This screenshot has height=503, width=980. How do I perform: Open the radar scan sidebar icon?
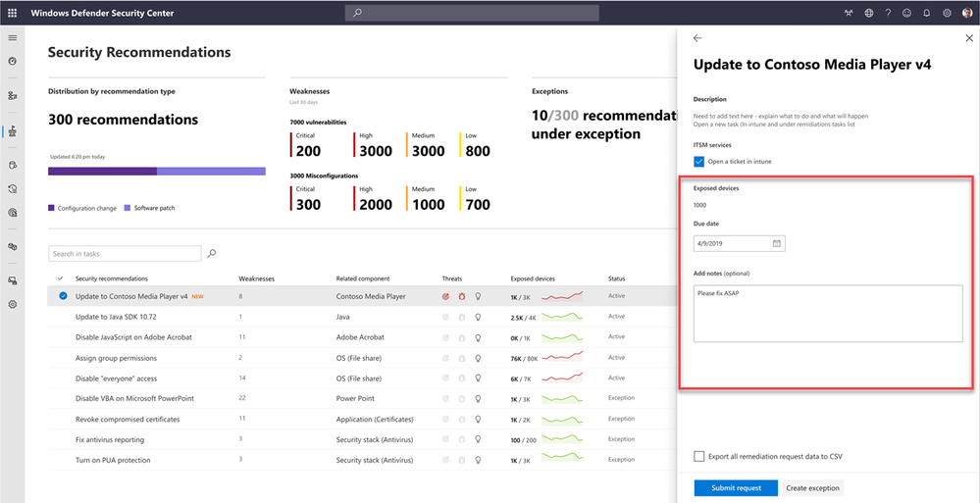coord(13,213)
